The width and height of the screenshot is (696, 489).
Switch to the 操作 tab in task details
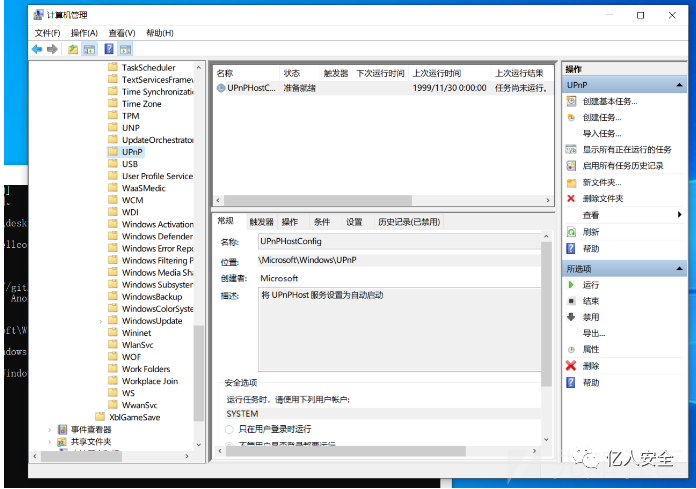[x=290, y=222]
